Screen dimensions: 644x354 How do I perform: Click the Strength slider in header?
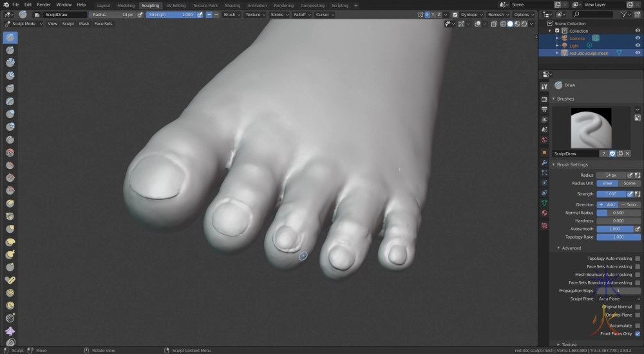click(x=171, y=14)
